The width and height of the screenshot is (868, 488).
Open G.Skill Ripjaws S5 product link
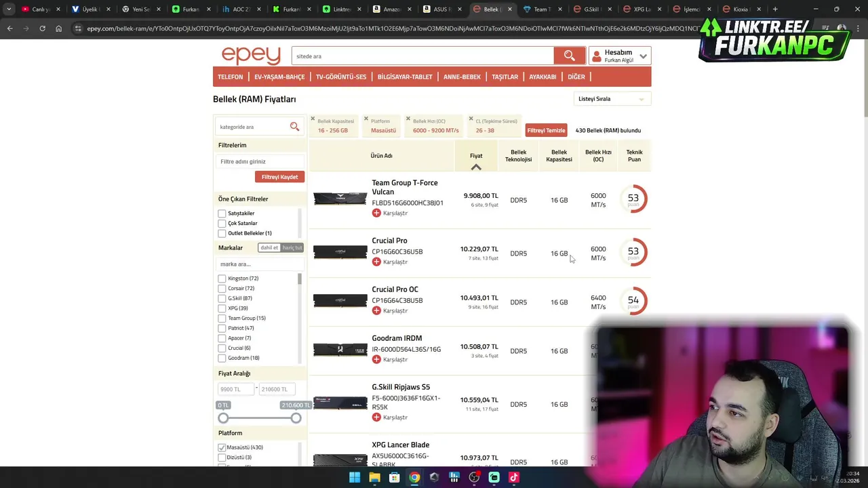(x=401, y=387)
